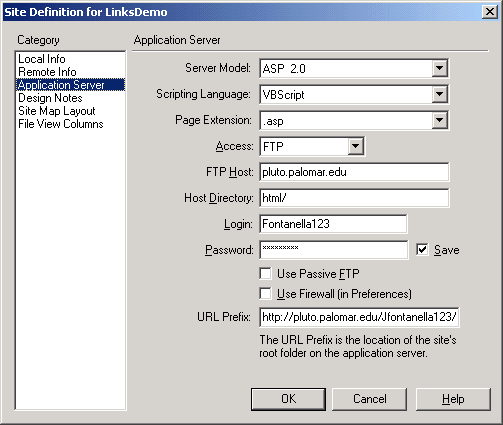Select Remote Info category
Image resolution: width=503 pixels, height=425 pixels.
tap(47, 72)
